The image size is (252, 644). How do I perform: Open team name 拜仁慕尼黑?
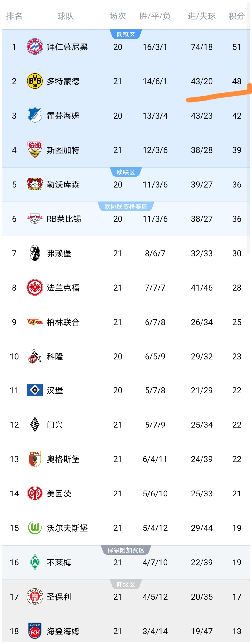67,47
